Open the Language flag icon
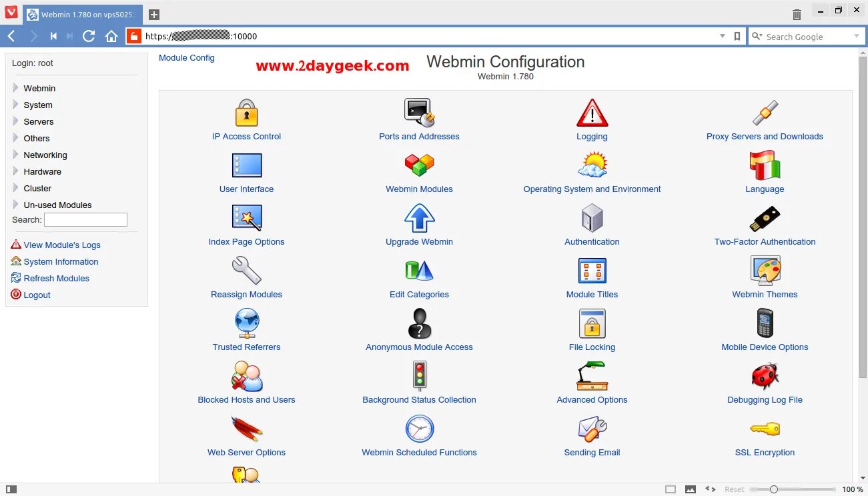 tap(765, 165)
